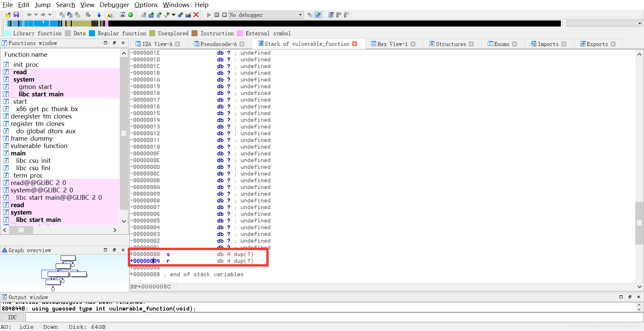Open the Options menu
644x331 pixels.
pyautogui.click(x=146, y=5)
